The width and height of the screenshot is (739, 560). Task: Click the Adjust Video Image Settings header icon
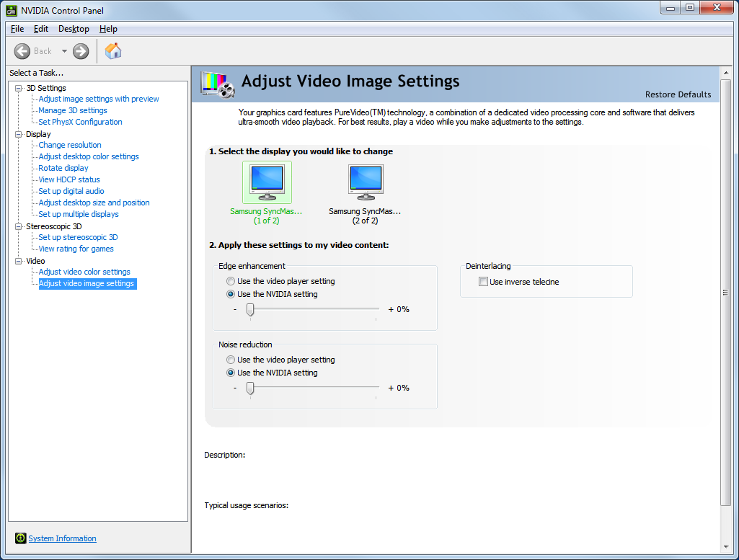coord(218,84)
